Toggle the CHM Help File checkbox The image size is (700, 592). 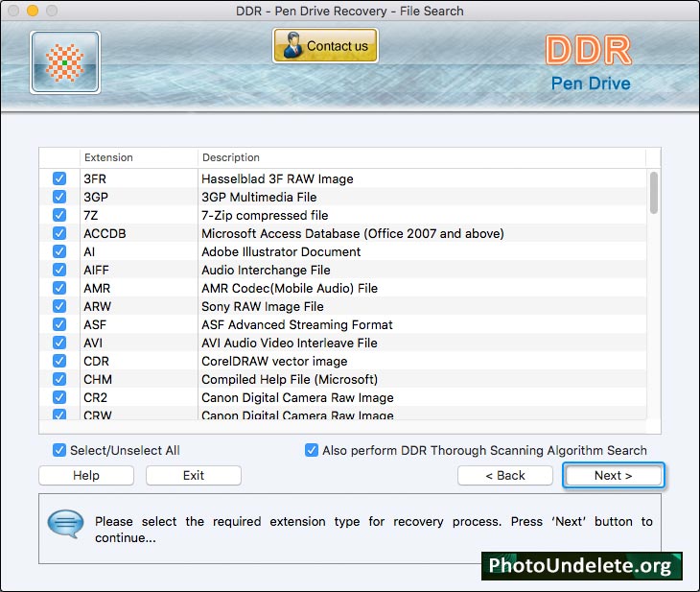click(x=59, y=379)
